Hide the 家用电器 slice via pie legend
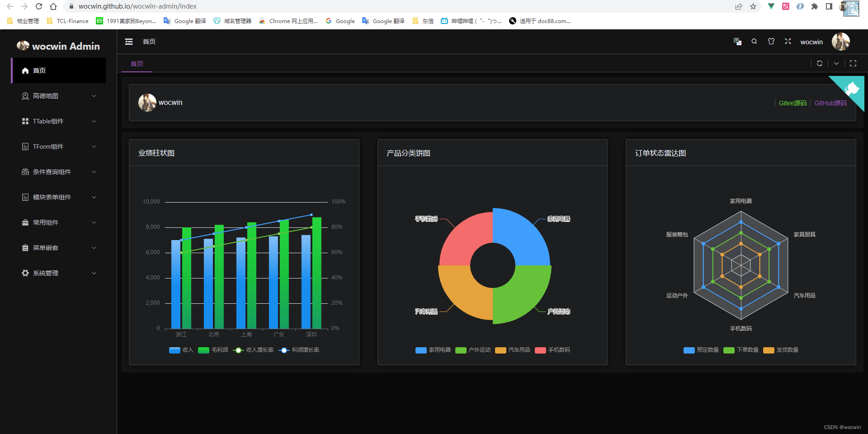868x434 pixels. click(x=433, y=350)
